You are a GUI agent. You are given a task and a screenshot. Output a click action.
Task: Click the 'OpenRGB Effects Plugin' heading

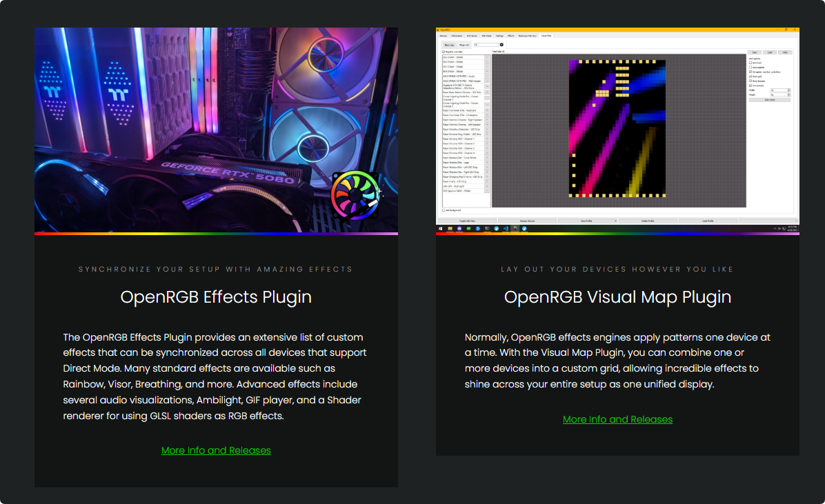pyautogui.click(x=216, y=297)
